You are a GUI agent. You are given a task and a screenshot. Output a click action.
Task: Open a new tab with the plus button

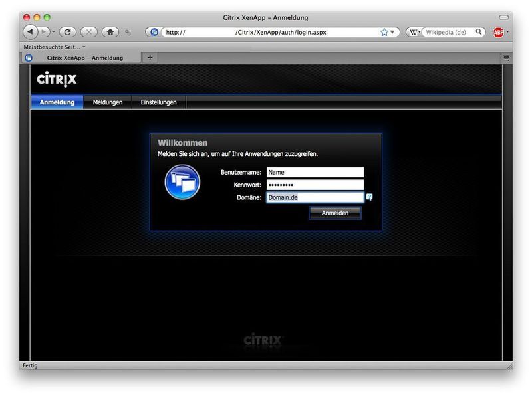click(x=150, y=58)
